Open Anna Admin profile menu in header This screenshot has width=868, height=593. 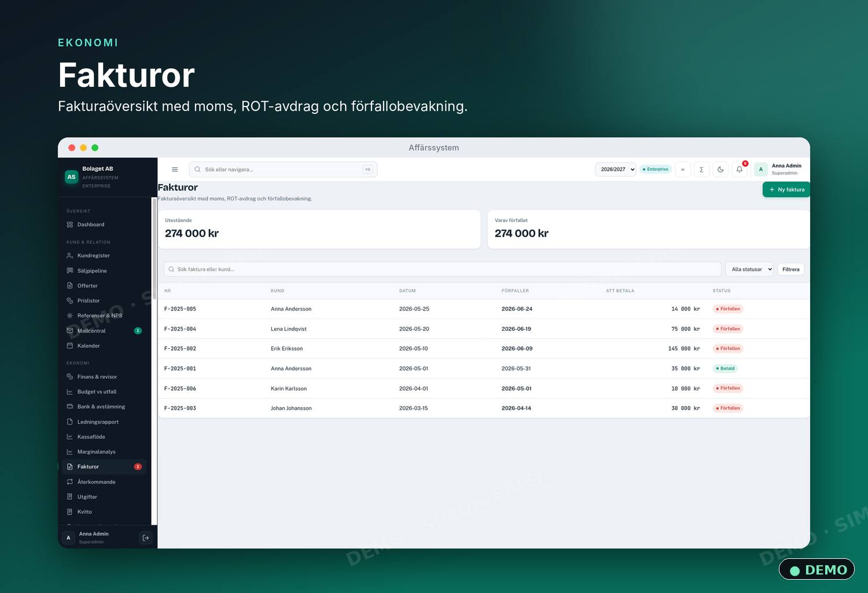click(779, 170)
